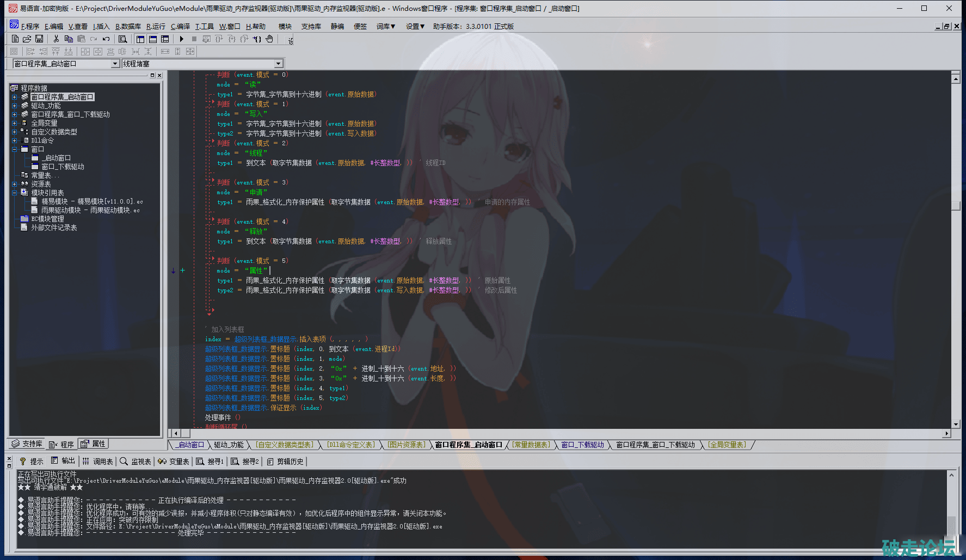Click the Open file folder icon

pyautogui.click(x=27, y=39)
